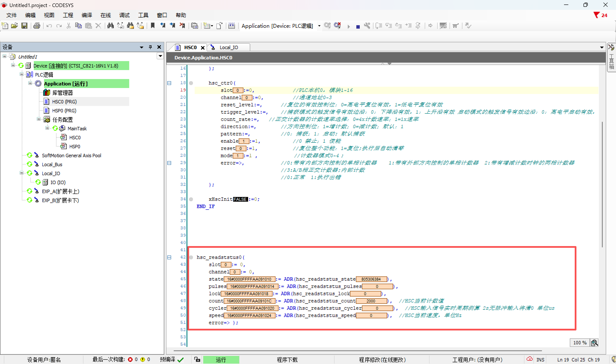Fold the code block at line 18
Screen dimensions: 616x364
click(169, 83)
